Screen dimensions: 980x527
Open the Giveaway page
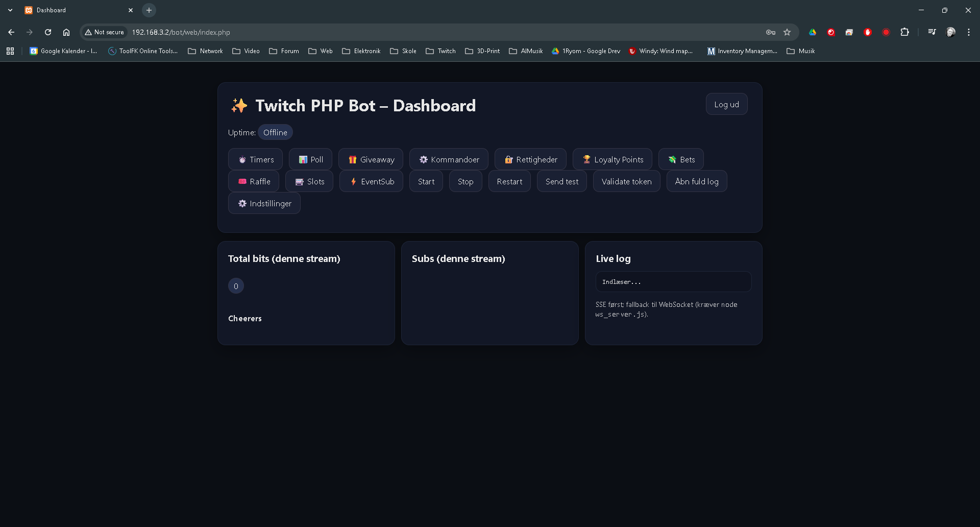coord(371,159)
